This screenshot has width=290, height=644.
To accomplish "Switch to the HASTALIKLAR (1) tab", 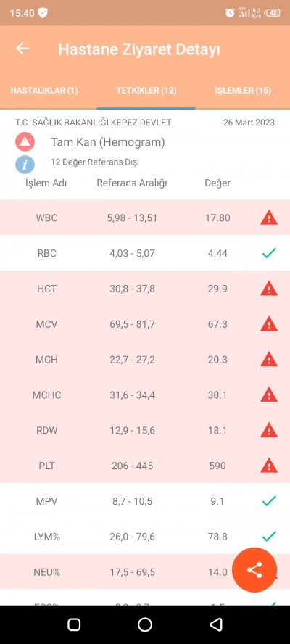I will pos(44,91).
